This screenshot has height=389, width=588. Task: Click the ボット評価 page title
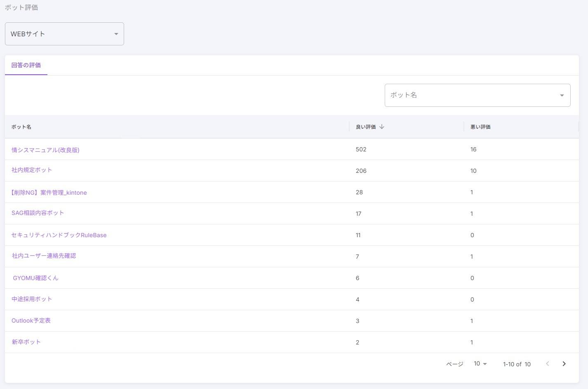(x=21, y=7)
